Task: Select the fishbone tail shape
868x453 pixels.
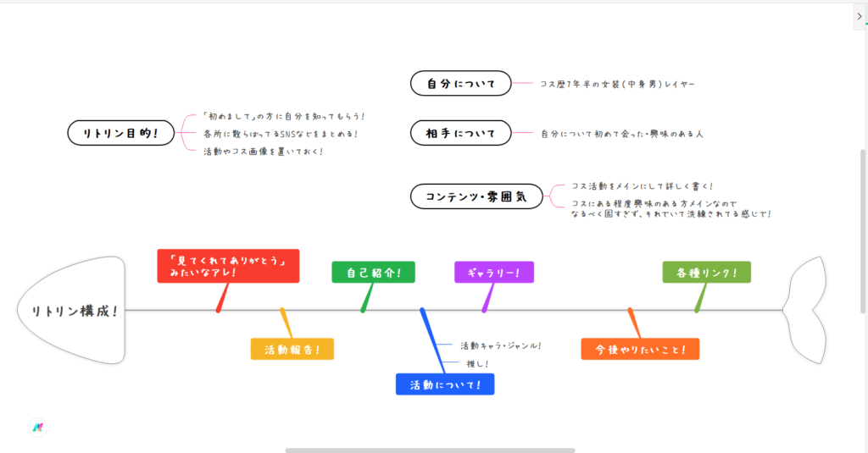Action: click(808, 309)
